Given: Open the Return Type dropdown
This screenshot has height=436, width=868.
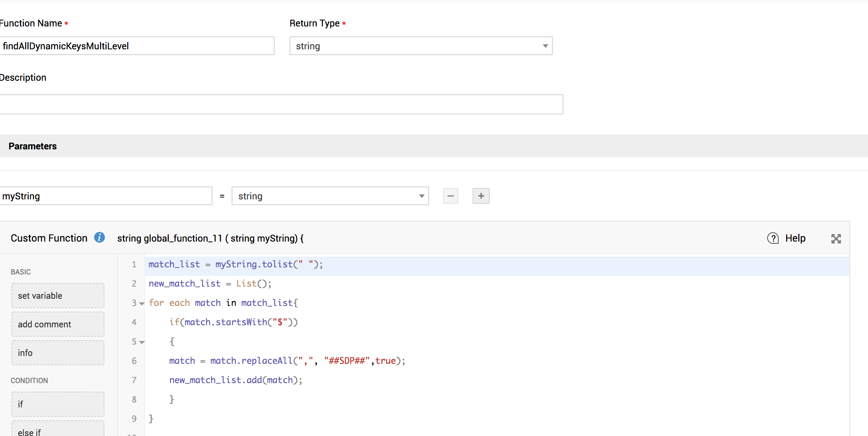Looking at the screenshot, I should click(421, 46).
